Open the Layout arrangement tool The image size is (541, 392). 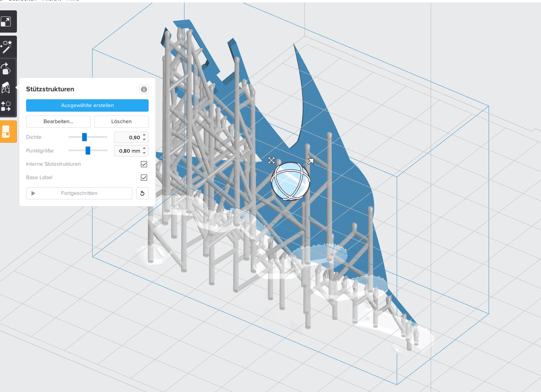point(6,106)
